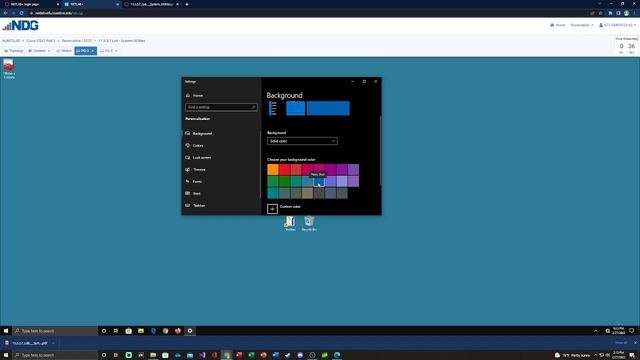Select the teal swatch in third row
Image resolution: width=640 pixels, height=360 pixels.
click(273, 193)
